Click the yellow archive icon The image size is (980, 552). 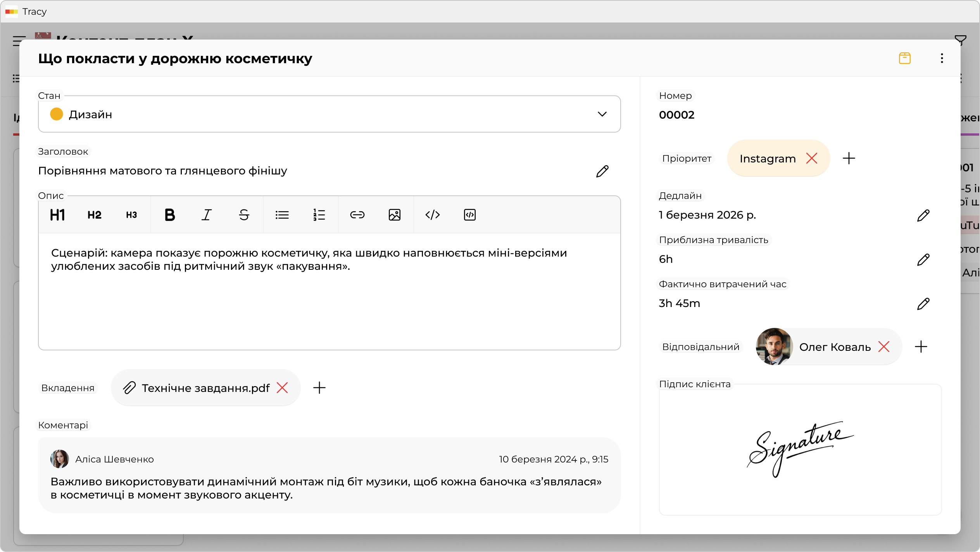[904, 59]
